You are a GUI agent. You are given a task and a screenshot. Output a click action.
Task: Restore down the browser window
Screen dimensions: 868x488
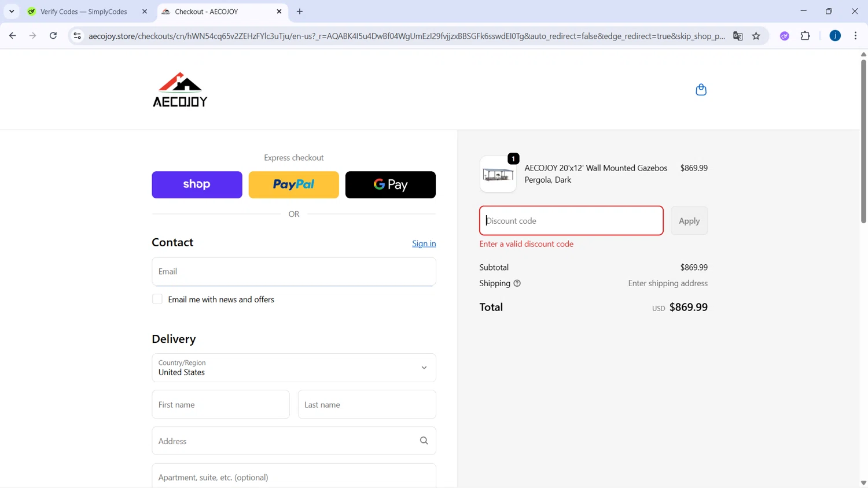point(829,11)
